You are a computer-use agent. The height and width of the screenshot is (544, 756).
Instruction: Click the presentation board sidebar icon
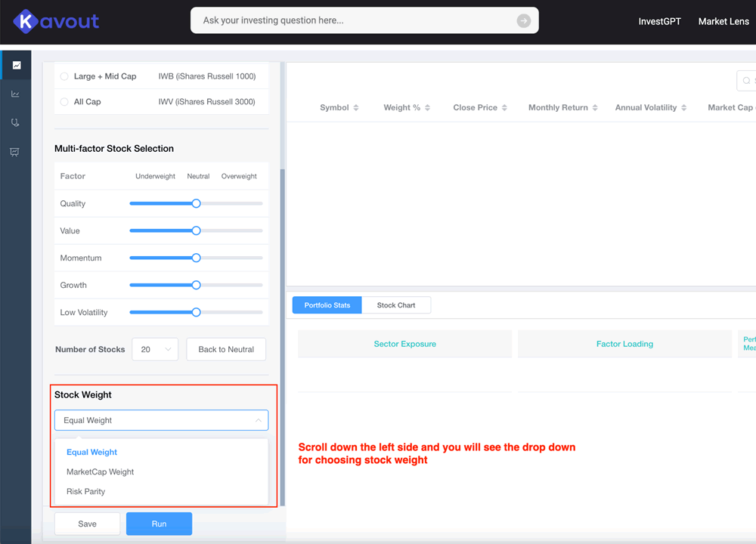[x=16, y=152]
